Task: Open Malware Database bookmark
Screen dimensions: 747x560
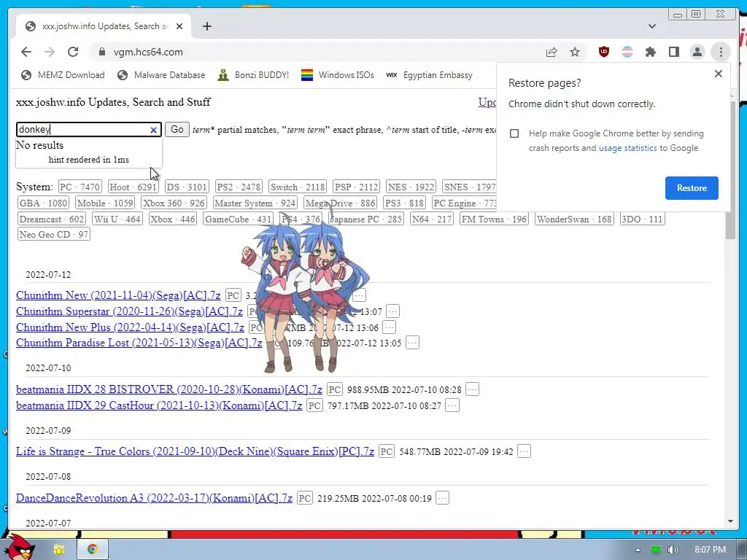Action: point(161,75)
